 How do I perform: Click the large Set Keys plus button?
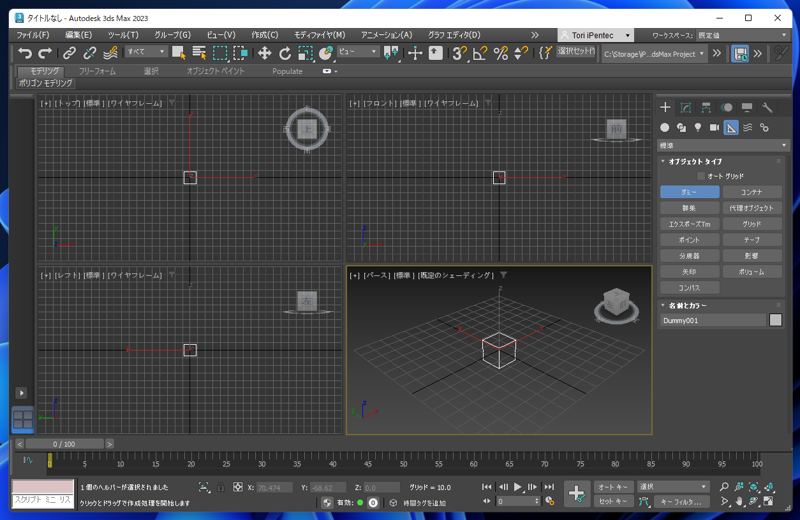[577, 493]
